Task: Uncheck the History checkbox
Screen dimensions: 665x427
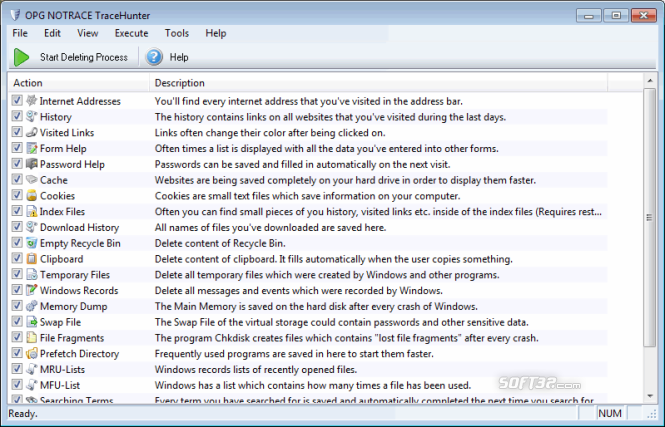Action: tap(17, 116)
